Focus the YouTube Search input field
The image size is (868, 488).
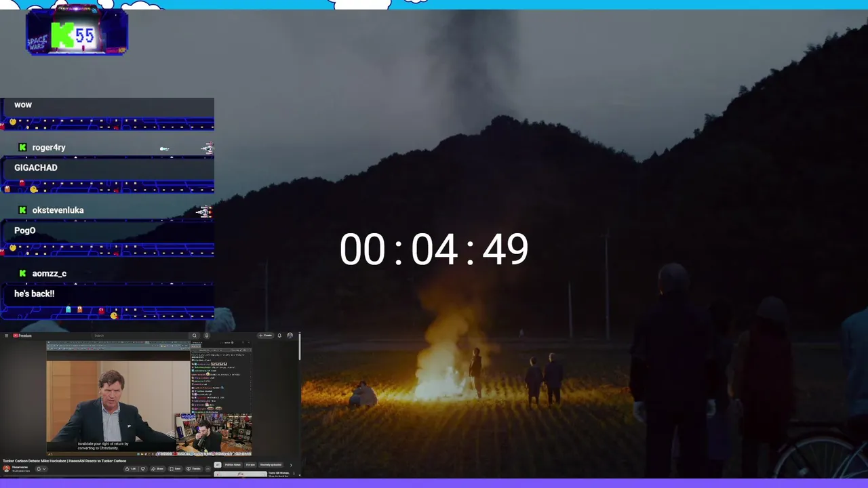[x=139, y=335]
